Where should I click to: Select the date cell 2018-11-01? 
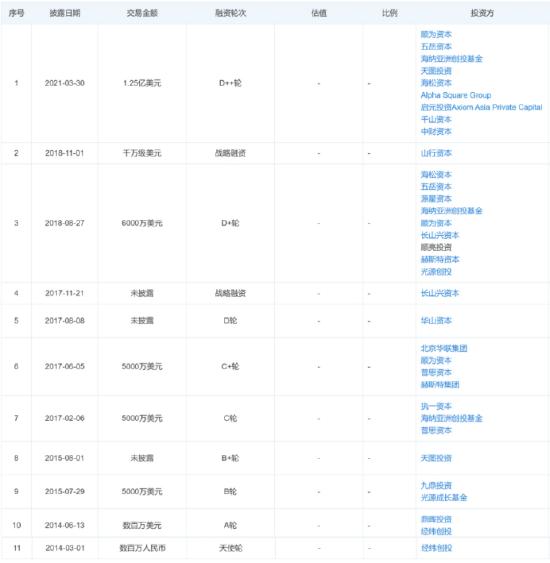[x=65, y=153]
